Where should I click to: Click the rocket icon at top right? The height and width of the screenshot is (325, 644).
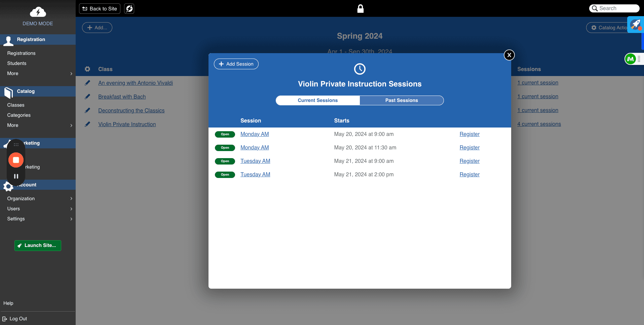[x=635, y=25]
